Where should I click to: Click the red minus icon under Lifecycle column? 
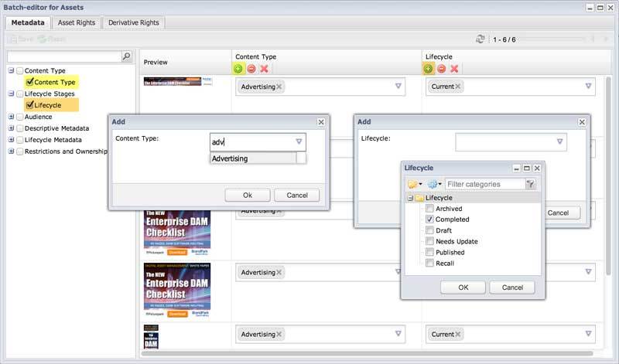tap(441, 69)
